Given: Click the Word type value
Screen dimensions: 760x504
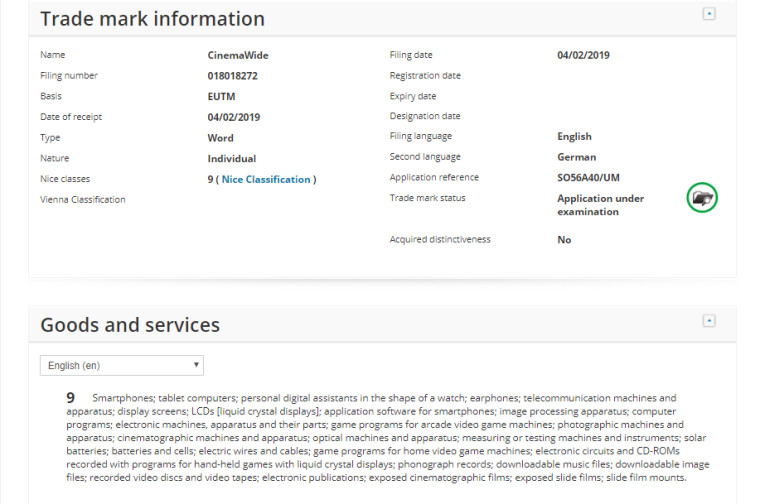Looking at the screenshot, I should pyautogui.click(x=221, y=138).
